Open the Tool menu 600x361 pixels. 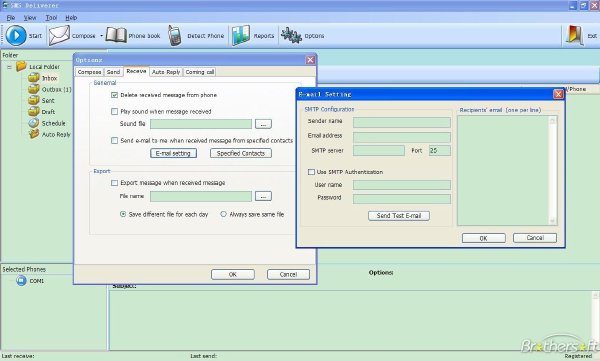(51, 18)
